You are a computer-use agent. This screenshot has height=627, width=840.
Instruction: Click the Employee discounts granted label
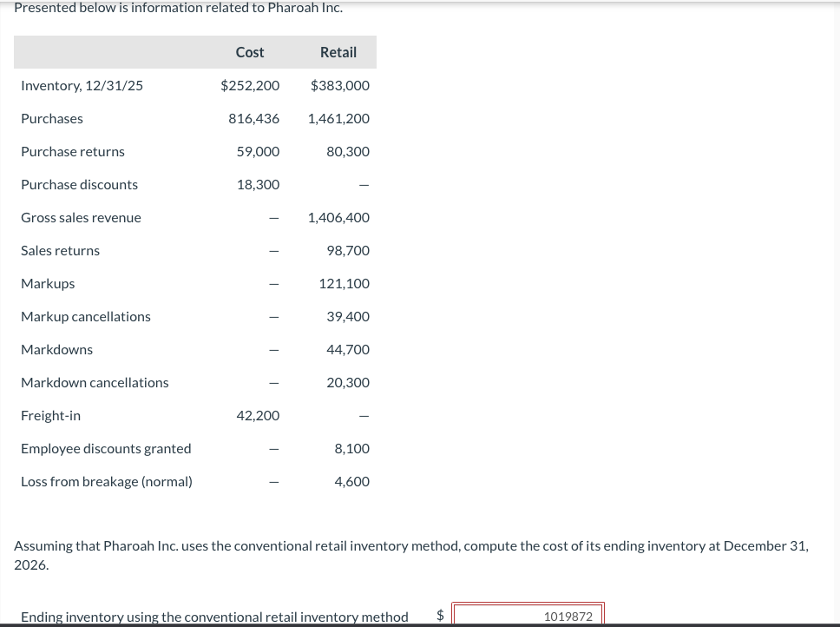click(x=106, y=449)
